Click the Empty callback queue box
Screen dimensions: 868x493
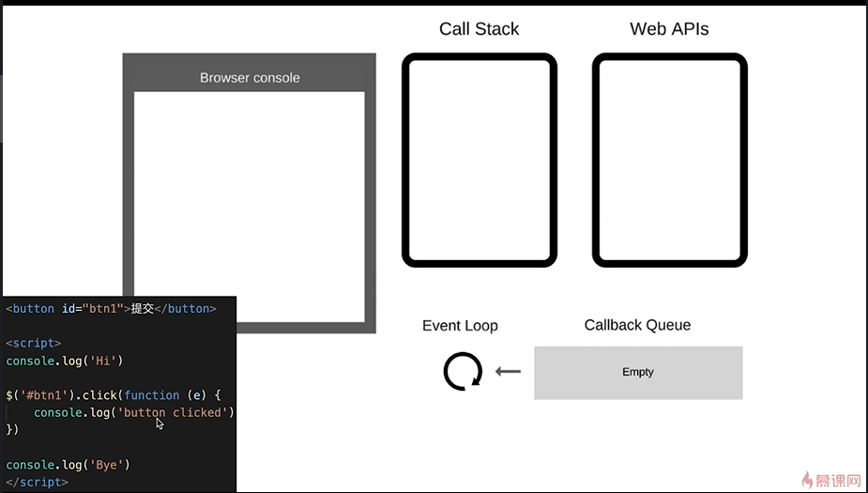click(x=638, y=373)
